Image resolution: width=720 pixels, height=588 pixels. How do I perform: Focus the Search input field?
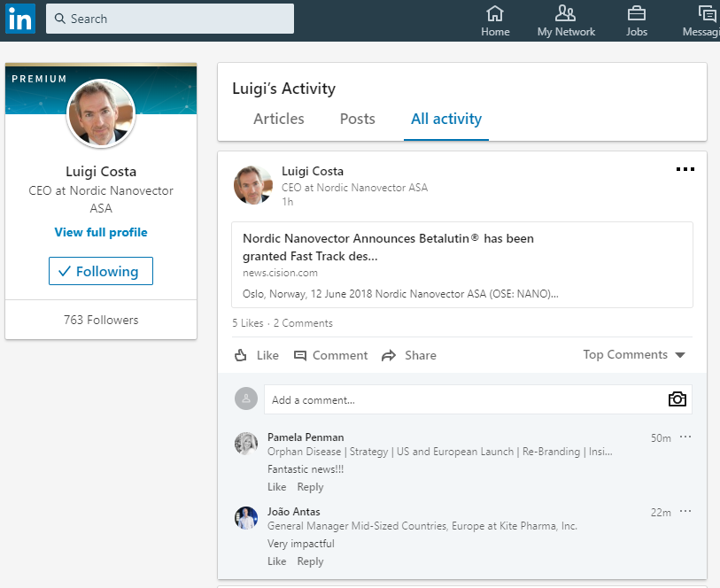(170, 19)
